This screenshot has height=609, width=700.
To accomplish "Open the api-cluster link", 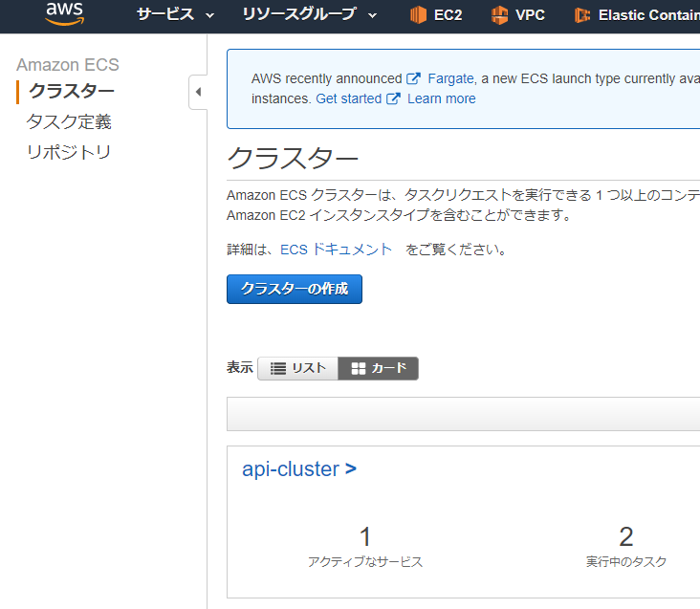I will point(299,469).
